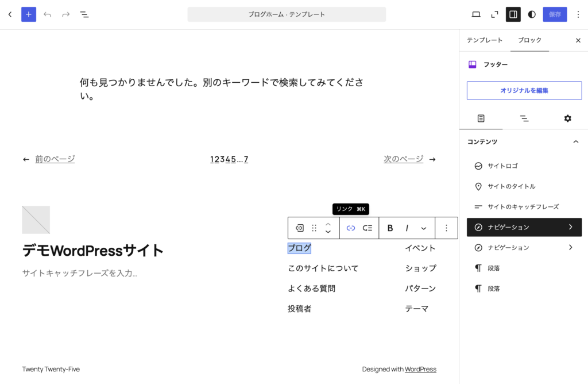The width and height of the screenshot is (588, 384).
Task: Click the 次のページ pagination link
Action: point(404,159)
